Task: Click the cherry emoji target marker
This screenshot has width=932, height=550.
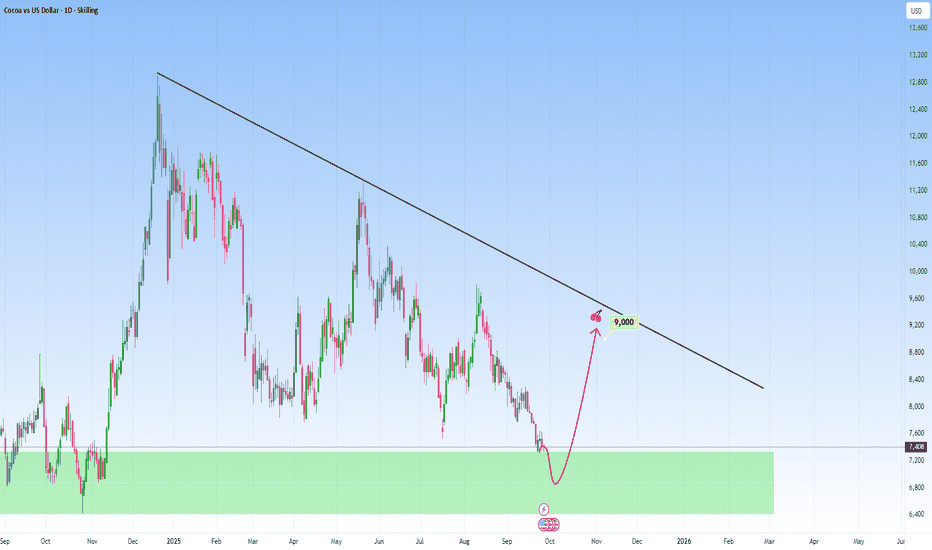Action: pyautogui.click(x=596, y=317)
